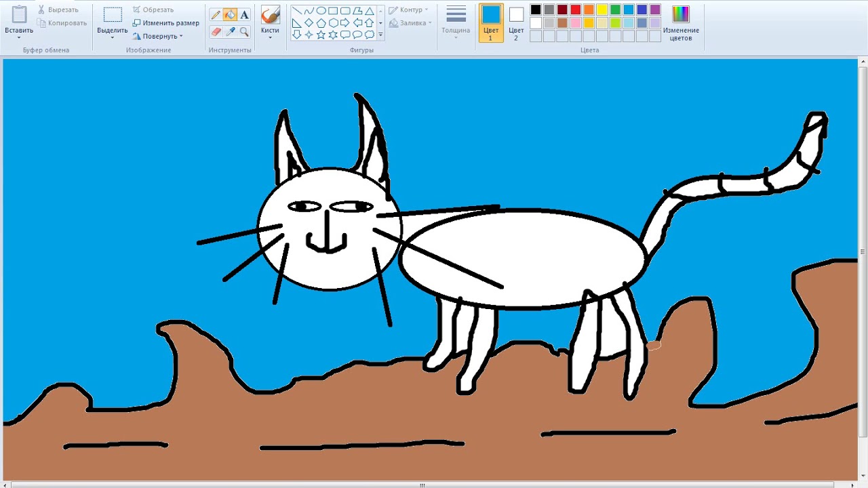
Task: Pick the right arrow shape
Action: click(345, 23)
